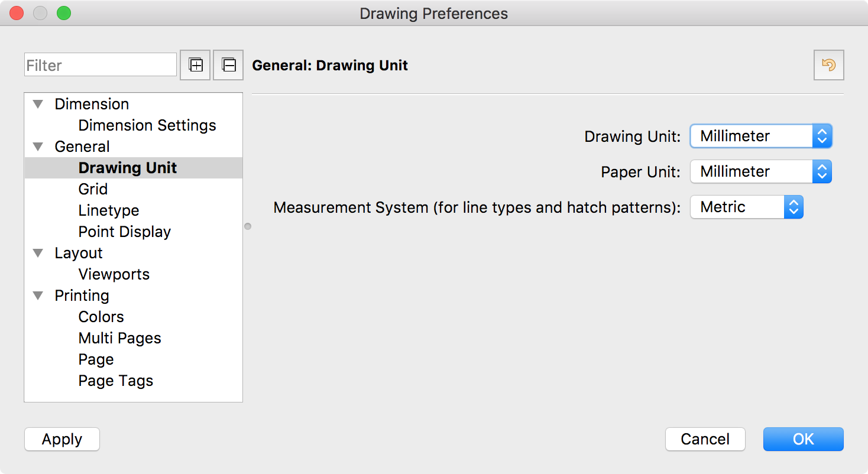Click the Cancel button
The width and height of the screenshot is (868, 474).
click(705, 439)
